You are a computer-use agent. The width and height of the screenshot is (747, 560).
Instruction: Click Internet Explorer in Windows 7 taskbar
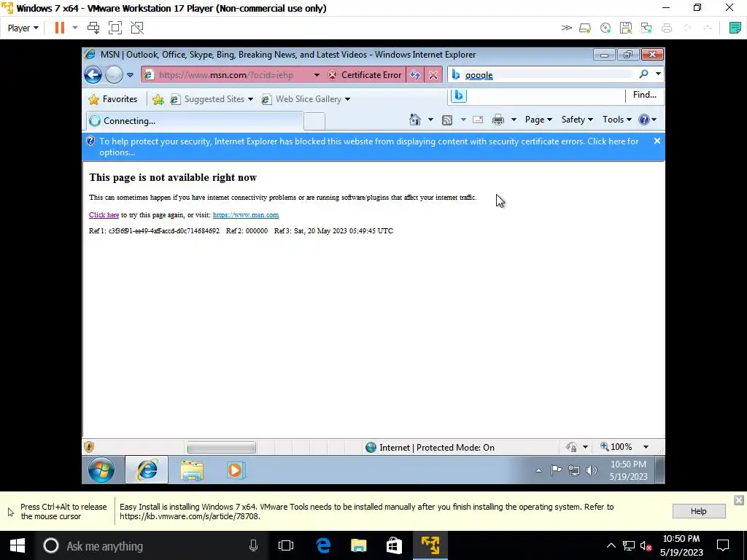(147, 470)
